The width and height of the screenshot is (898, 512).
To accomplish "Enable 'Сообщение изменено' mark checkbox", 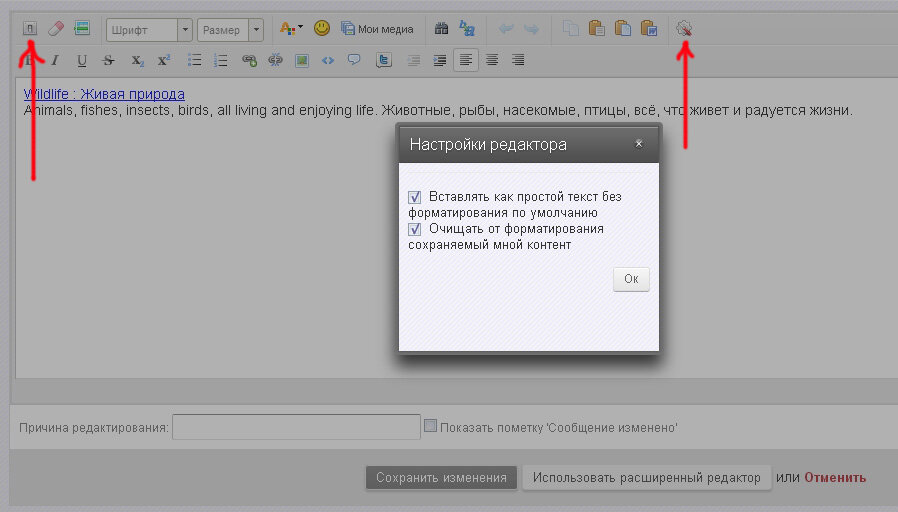I will click(431, 426).
